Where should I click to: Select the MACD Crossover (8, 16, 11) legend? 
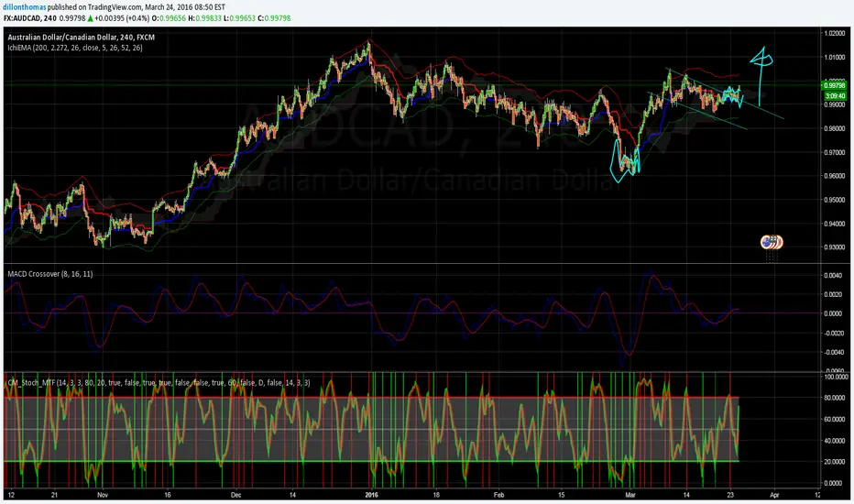50,274
